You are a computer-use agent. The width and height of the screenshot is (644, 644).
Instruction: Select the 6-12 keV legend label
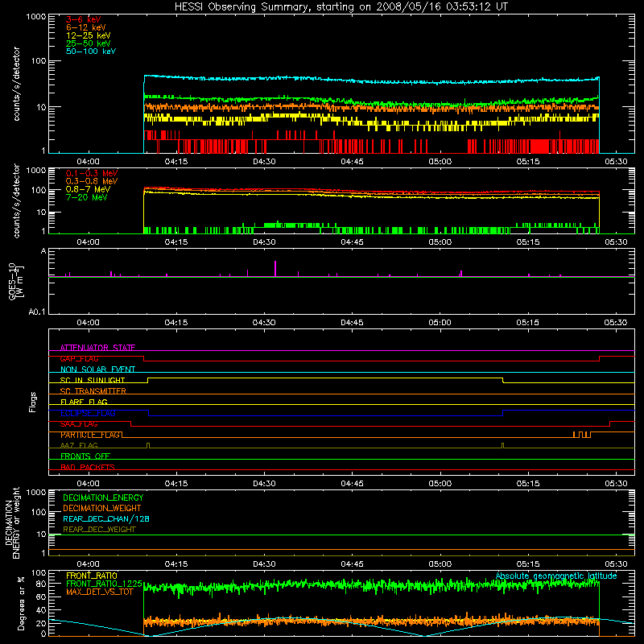click(x=86, y=27)
